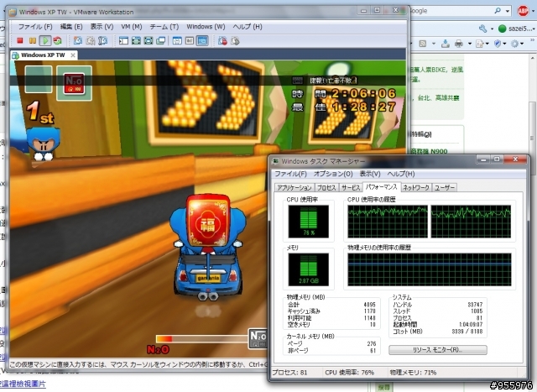Click the browser search magnifier icon

[498, 11]
